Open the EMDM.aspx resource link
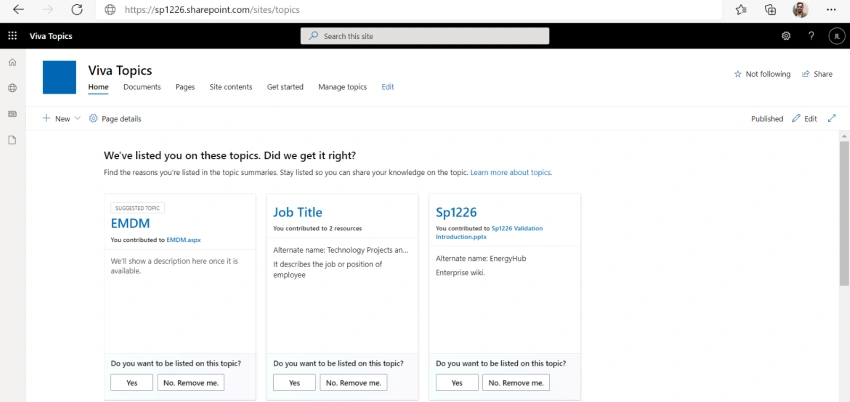 coord(184,239)
